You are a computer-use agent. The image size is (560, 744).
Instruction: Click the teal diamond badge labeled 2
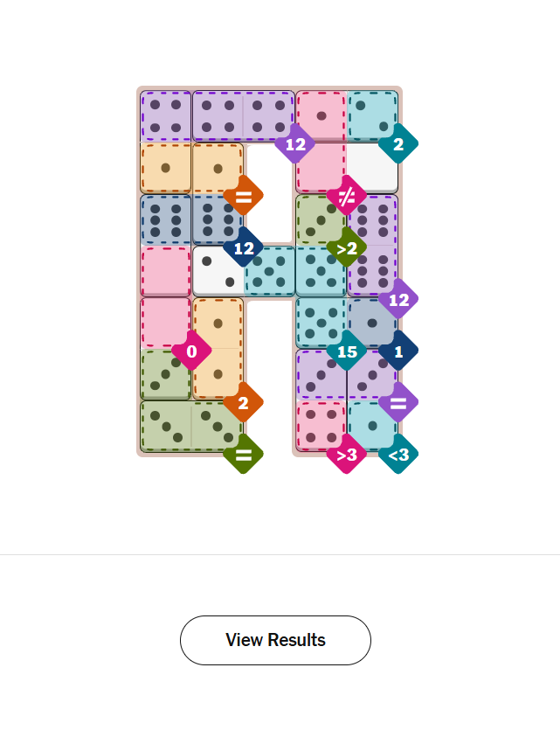[x=398, y=144]
